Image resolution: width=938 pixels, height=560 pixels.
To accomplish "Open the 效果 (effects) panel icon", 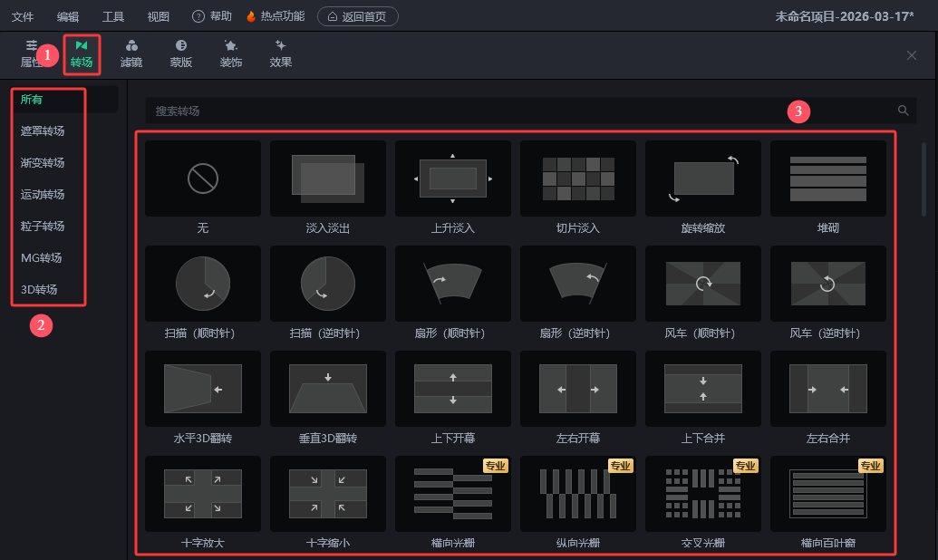I will click(x=281, y=46).
